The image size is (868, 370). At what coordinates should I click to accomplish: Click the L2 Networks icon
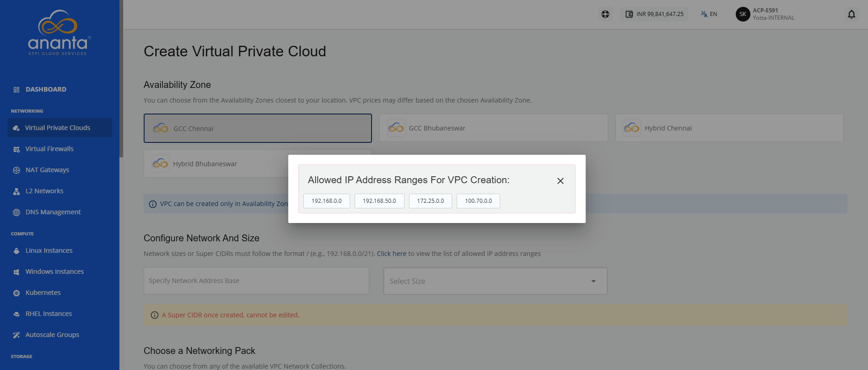click(16, 191)
